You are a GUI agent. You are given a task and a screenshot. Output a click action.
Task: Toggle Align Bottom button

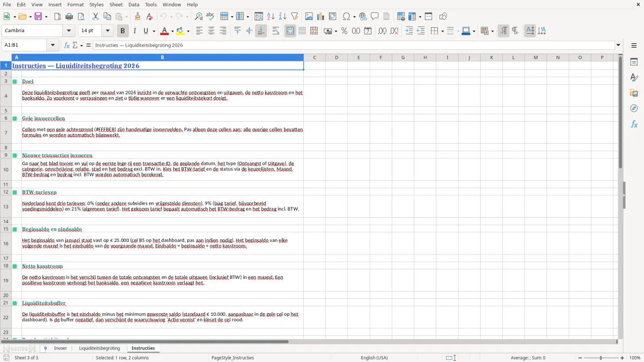(x=261, y=31)
